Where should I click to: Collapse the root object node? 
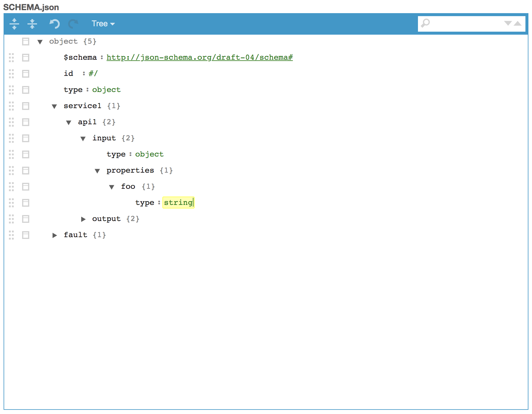(x=40, y=42)
